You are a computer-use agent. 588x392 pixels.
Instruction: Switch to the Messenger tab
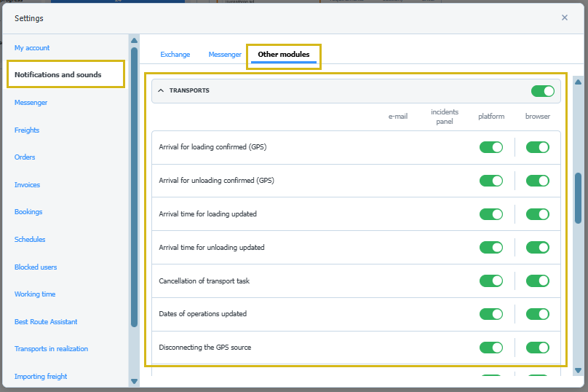[x=224, y=55]
